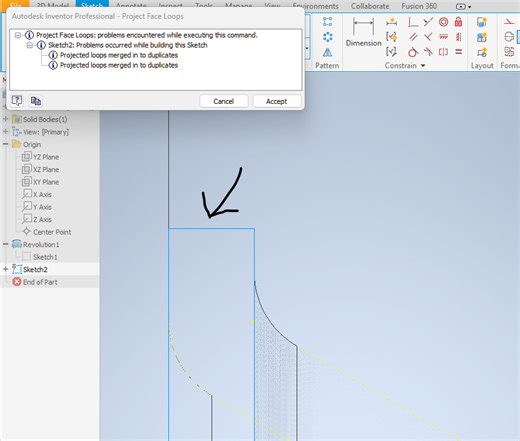Click the Create Block icon in Layout
Viewport: 520px width, 441px height.
click(x=482, y=52)
